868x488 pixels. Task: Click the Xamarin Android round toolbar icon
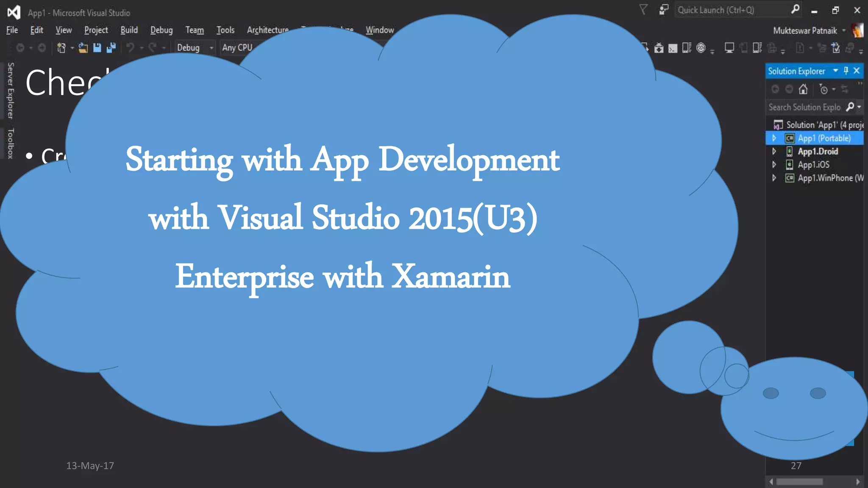pyautogui.click(x=701, y=48)
